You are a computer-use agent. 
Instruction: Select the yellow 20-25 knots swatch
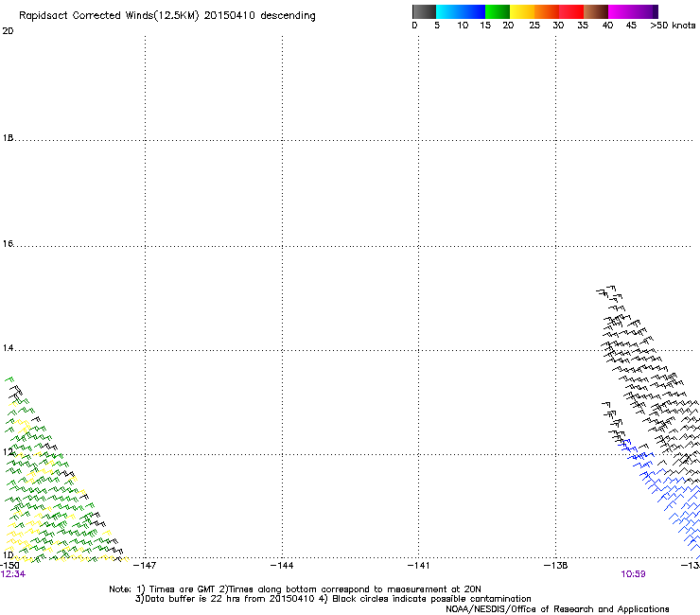[522, 11]
